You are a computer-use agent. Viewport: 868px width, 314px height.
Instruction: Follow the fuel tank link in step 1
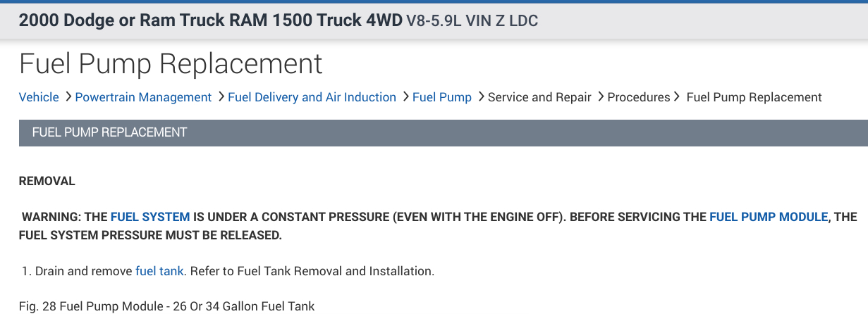[x=159, y=271]
